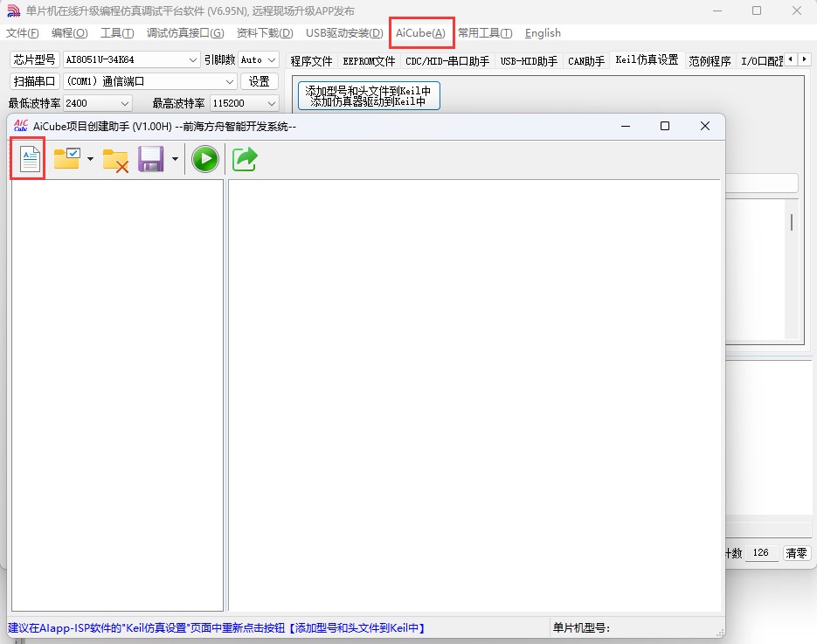This screenshot has width=817, height=644.
Task: Switch to the USB-HID助手 tab
Action: point(529,61)
